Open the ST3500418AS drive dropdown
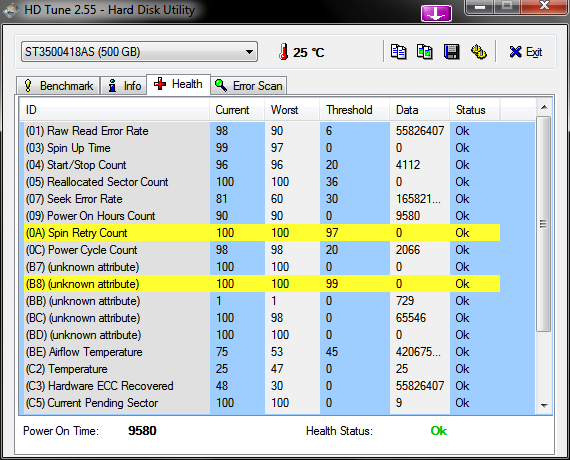 coord(139,52)
